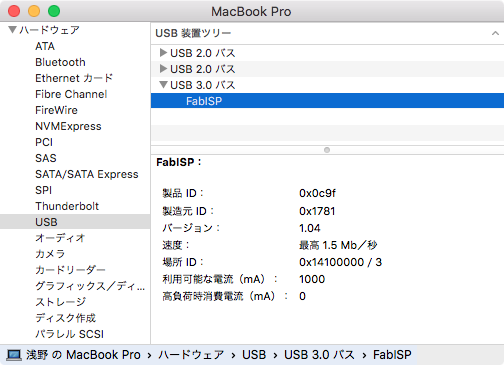Click USB 3.0 バス in the path bar
Image resolution: width=504 pixels, height=365 pixels.
pyautogui.click(x=319, y=355)
